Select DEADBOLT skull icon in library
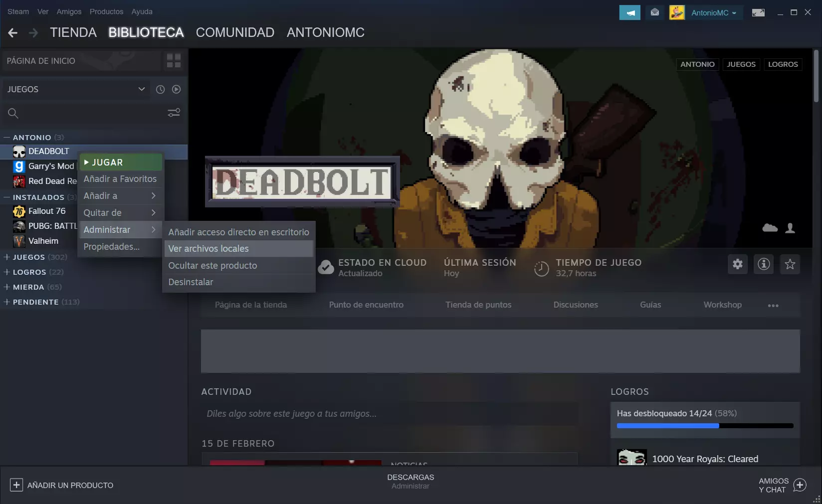Viewport: 822px width, 504px height. pos(19,152)
